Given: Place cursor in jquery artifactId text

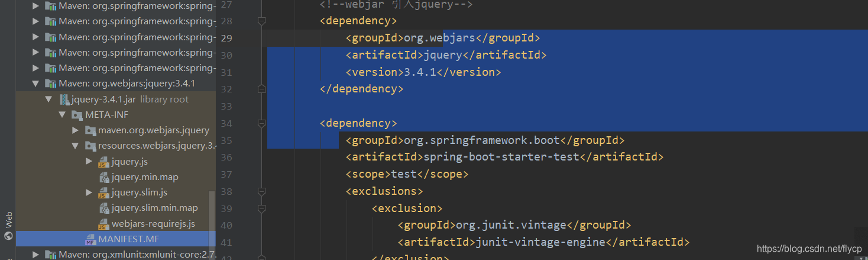Looking at the screenshot, I should (443, 55).
